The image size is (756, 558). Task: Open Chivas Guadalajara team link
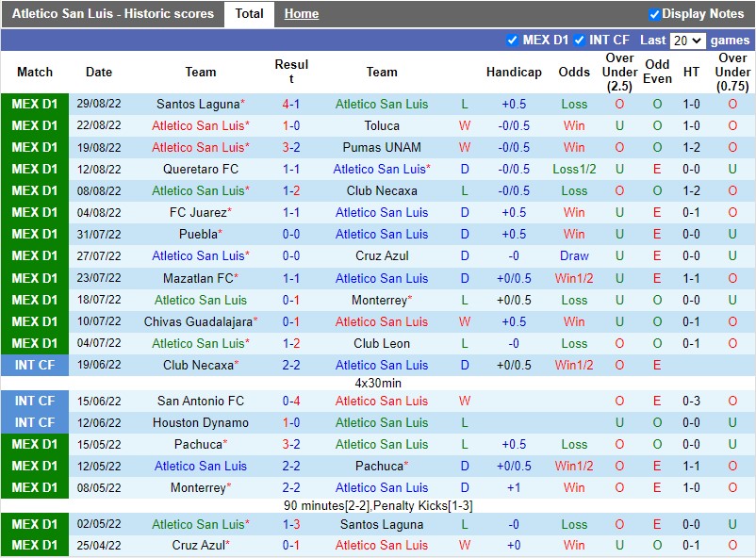[198, 322]
